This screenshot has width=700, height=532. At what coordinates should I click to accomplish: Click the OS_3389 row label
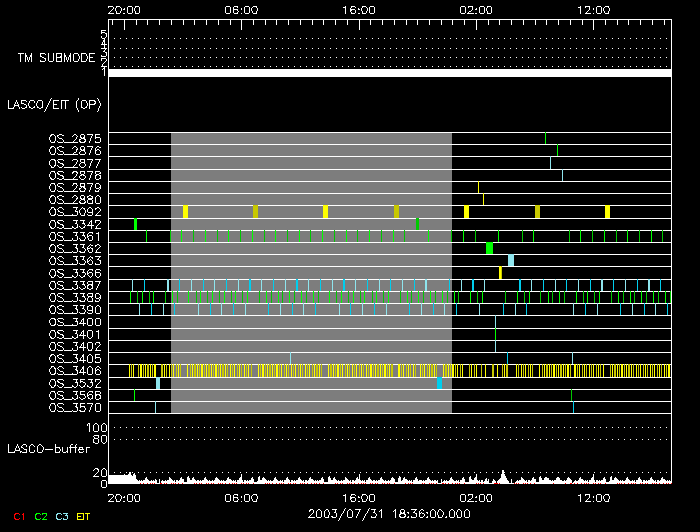point(75,298)
